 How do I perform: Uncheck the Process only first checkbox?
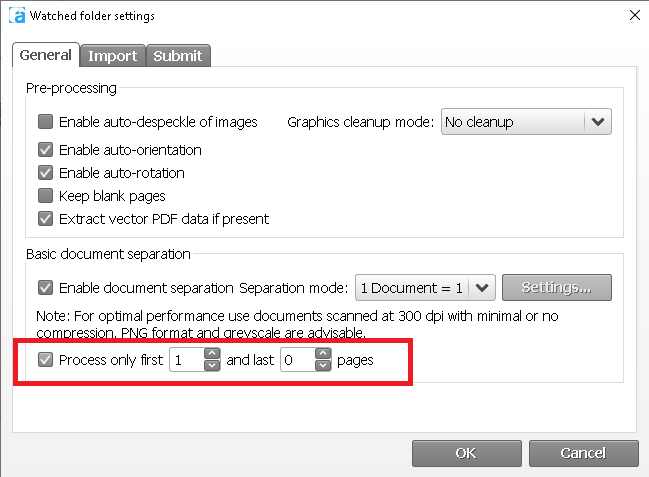(46, 360)
